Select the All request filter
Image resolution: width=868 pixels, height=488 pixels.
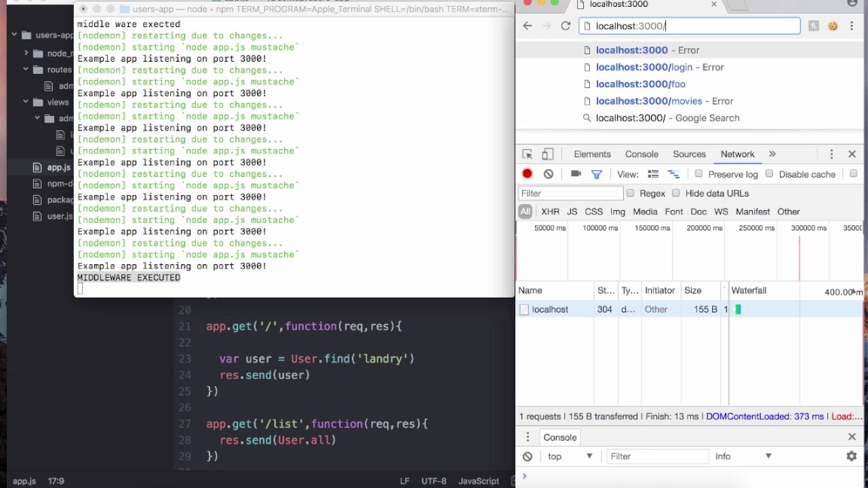point(526,211)
